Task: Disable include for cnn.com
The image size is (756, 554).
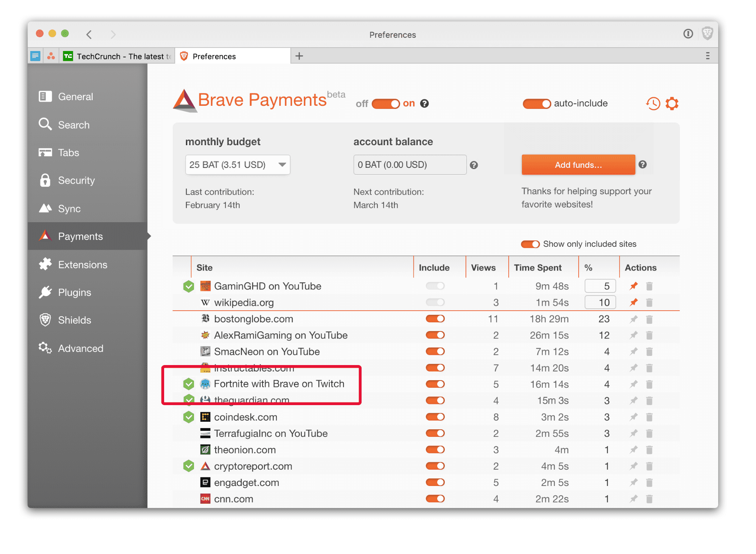Action: (x=435, y=499)
